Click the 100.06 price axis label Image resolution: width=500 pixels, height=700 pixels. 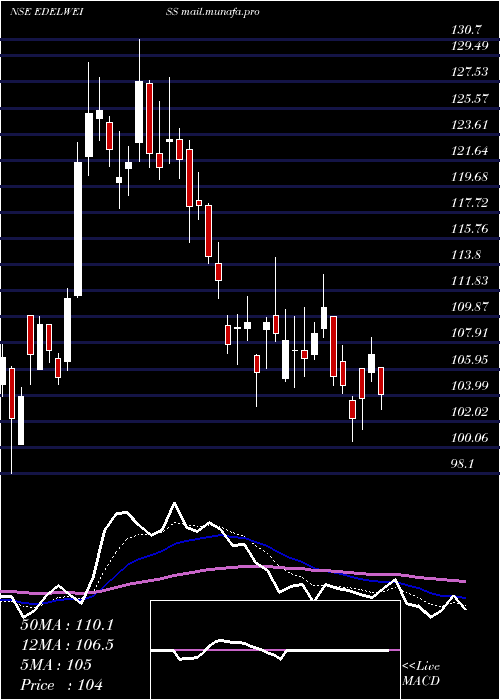tap(470, 438)
